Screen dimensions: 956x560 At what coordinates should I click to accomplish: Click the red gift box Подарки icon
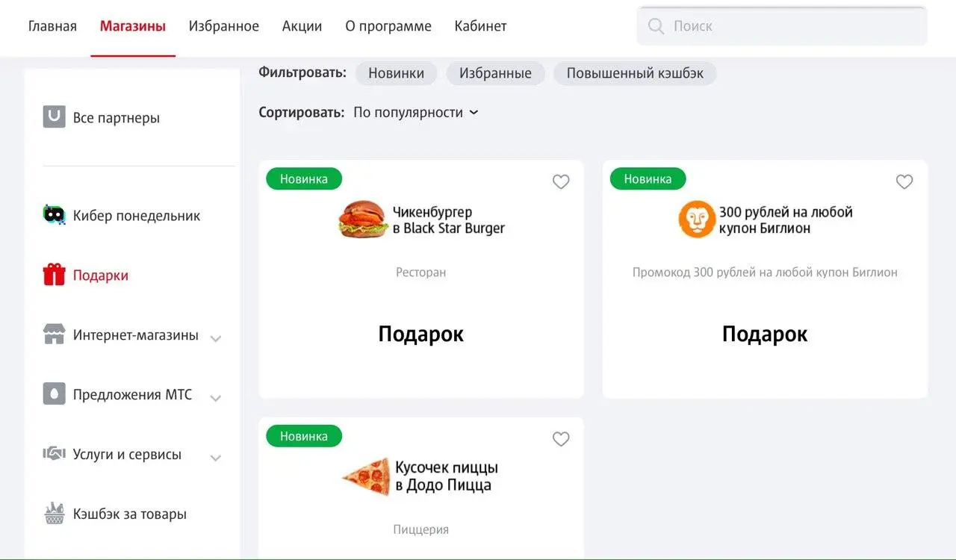(x=54, y=275)
